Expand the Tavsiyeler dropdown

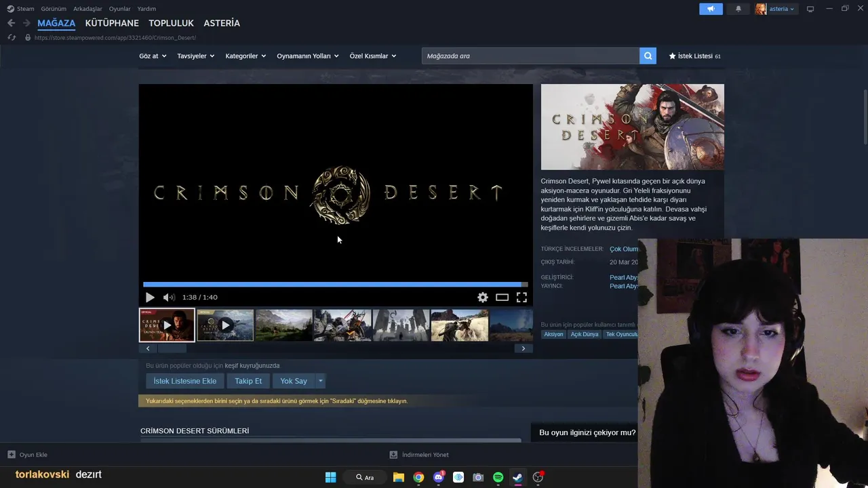(x=196, y=56)
